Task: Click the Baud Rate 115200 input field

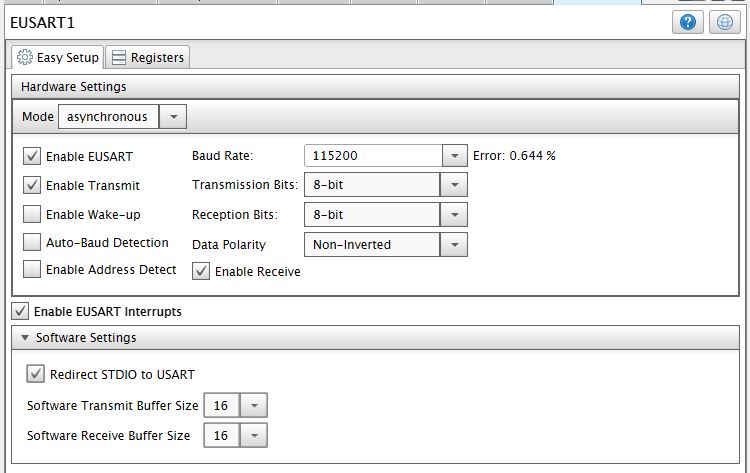Action: (372, 156)
